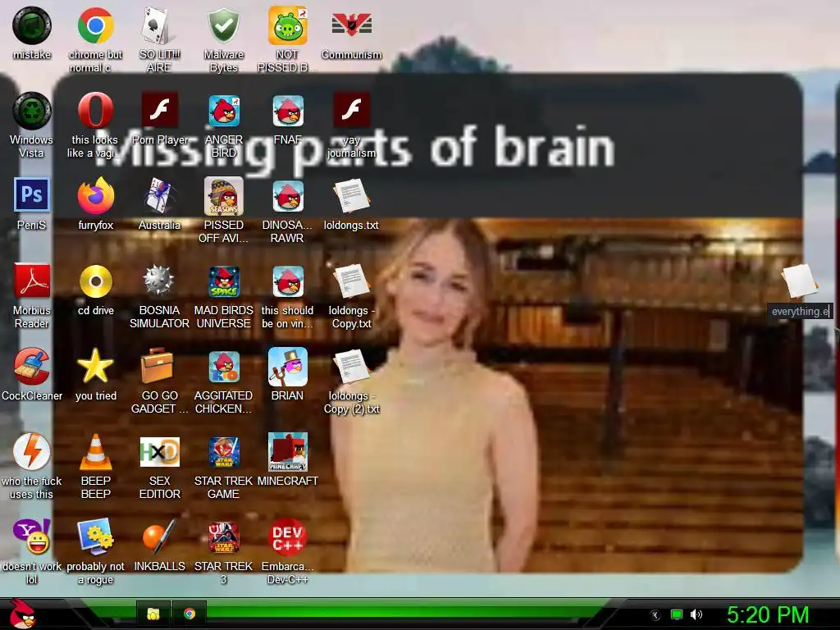
Task: Open the volume speaker tray icon
Action: [x=696, y=614]
